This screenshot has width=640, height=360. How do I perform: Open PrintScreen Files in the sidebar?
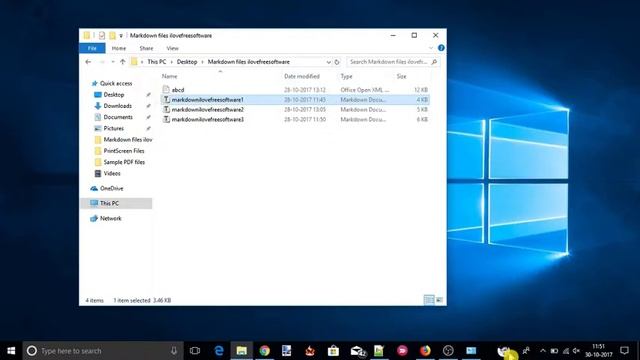124,151
